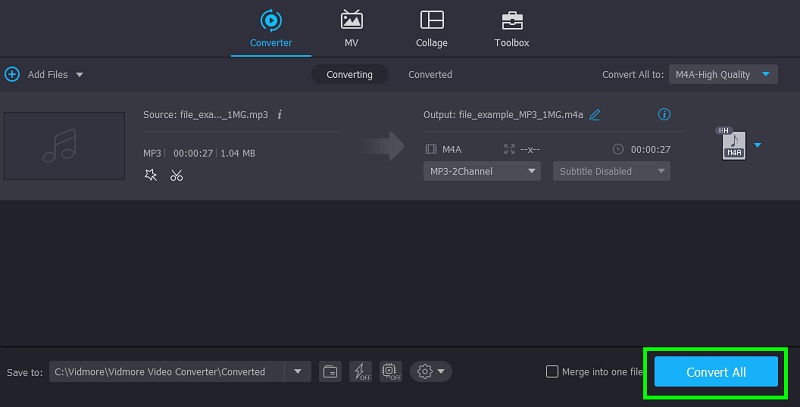Switch to the MV tab
Image resolution: width=800 pixels, height=407 pixels.
(x=351, y=28)
